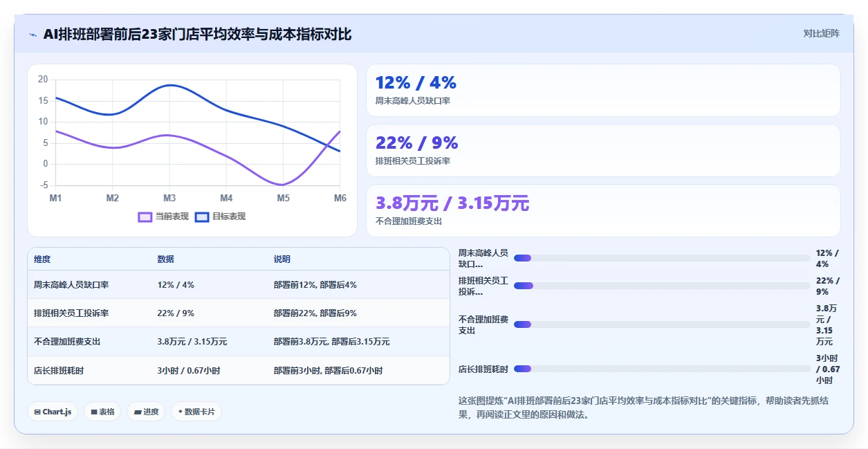868x449 pixels.
Task: Click the 不合理加班费支出 table row label
Action: [x=67, y=342]
